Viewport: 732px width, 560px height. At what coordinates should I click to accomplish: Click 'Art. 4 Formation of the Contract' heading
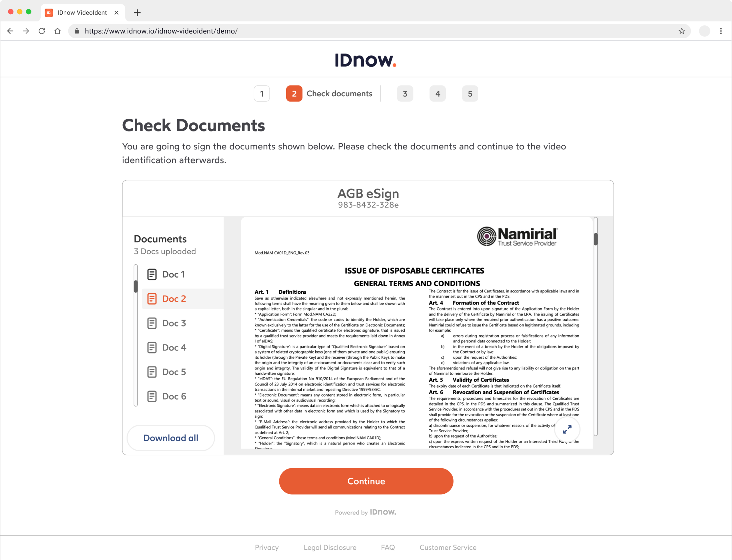[x=474, y=303]
